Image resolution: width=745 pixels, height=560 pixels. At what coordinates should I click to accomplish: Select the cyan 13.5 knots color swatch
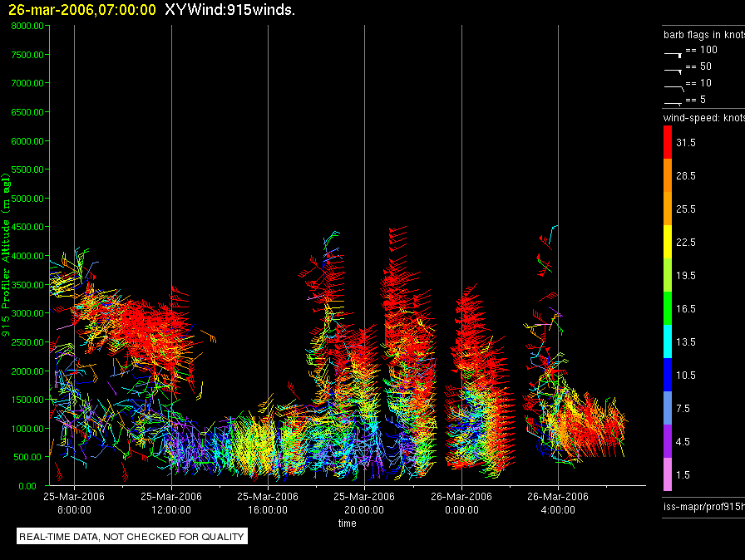pos(668,341)
